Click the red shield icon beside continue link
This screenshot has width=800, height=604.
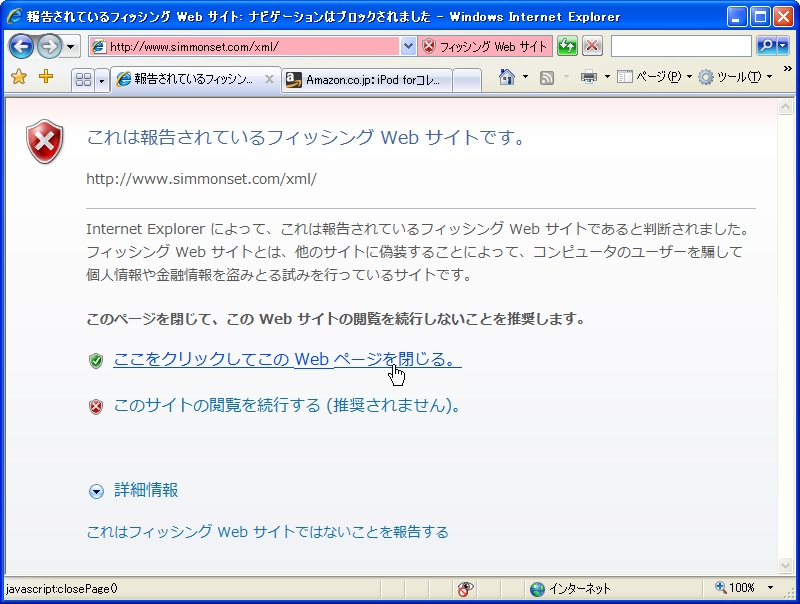click(96, 407)
